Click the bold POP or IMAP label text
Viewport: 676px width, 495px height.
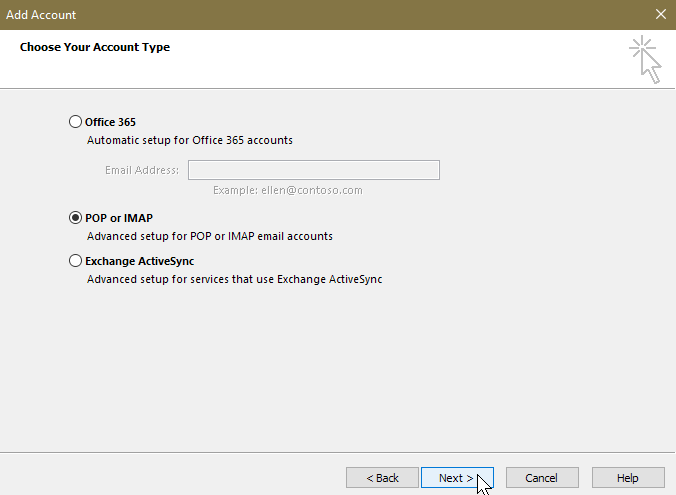coord(119,218)
